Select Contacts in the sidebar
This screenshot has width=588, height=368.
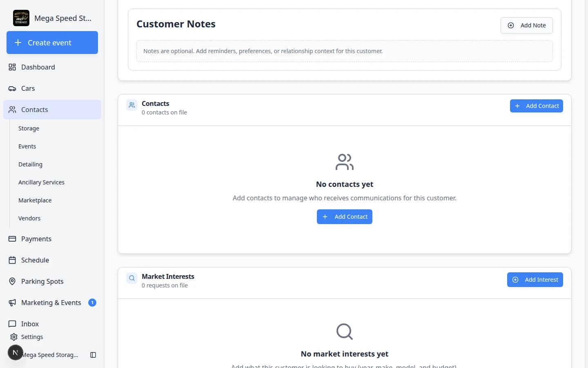(52, 110)
